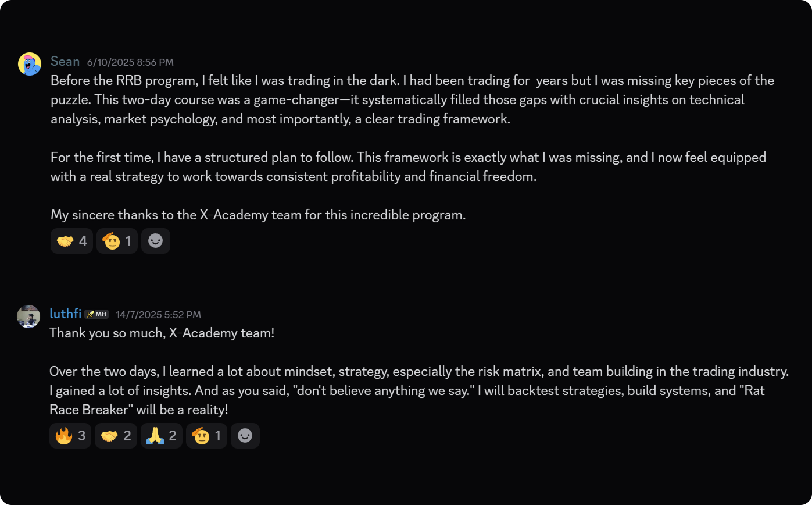Toggle salute reaction on Sean's message
This screenshot has width=812, height=505.
[117, 241]
